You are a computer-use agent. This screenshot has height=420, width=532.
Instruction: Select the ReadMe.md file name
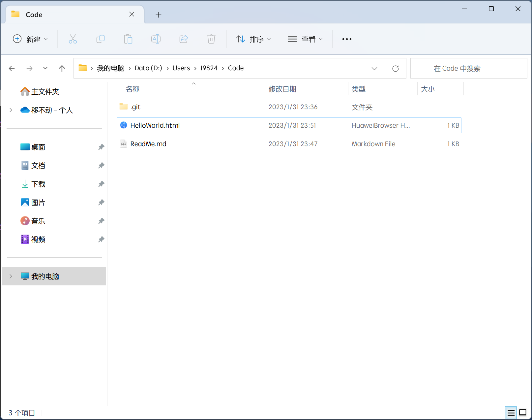click(148, 144)
